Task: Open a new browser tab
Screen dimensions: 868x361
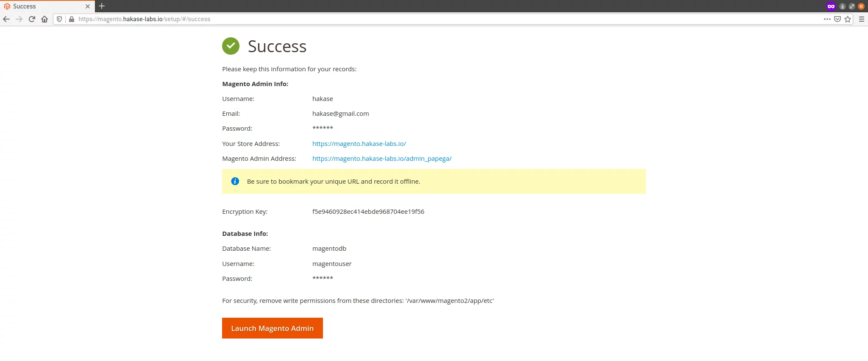Action: [x=102, y=6]
